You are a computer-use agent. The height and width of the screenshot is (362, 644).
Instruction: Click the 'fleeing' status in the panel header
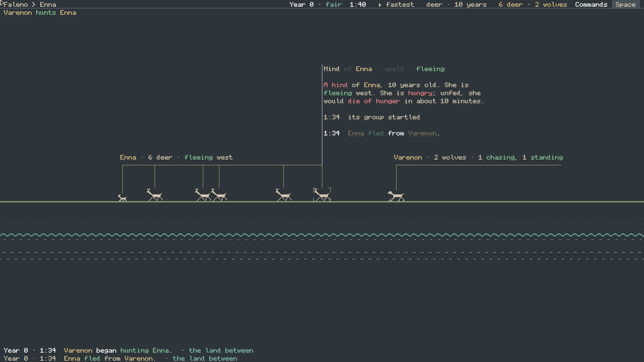pyautogui.click(x=430, y=69)
